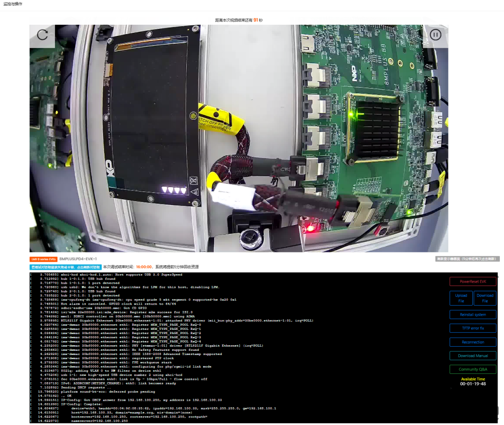Screen dimensions: 504x425
Task: Click the Reconnection button
Action: (473, 342)
